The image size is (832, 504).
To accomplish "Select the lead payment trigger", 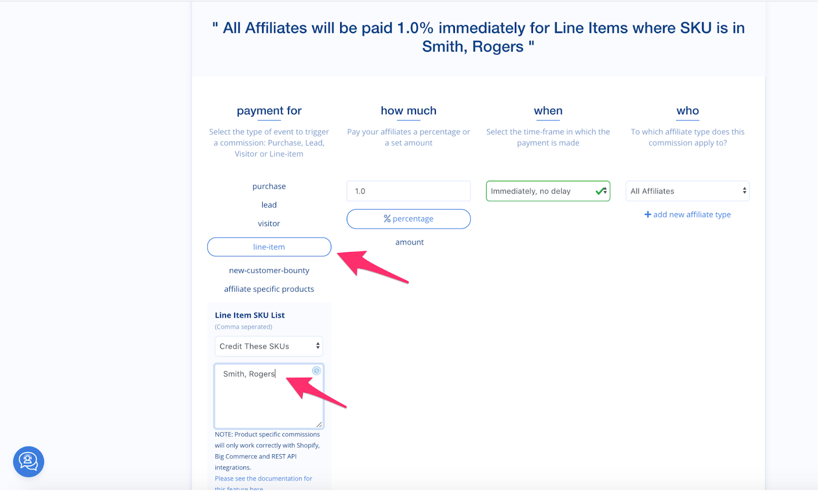I will point(269,204).
